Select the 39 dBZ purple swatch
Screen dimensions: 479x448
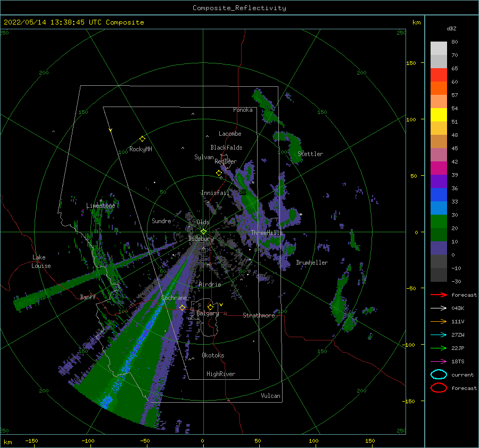coord(439,182)
